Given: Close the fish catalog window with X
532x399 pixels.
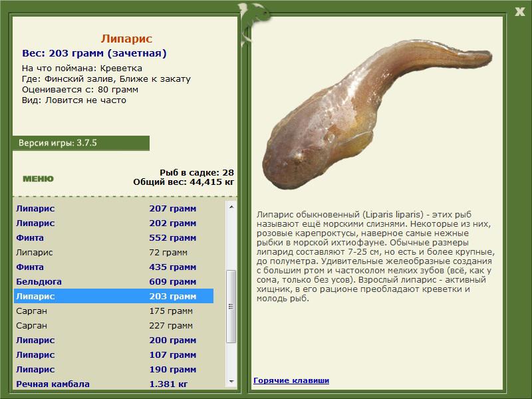Looking at the screenshot, I should tap(519, 12).
